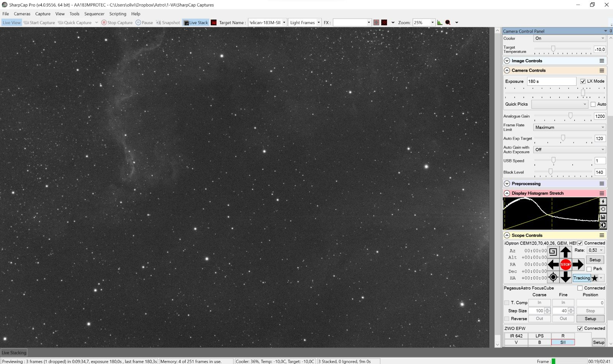Select the LPS filter on the ZWO EFW
613x364 pixels.
tap(539, 336)
